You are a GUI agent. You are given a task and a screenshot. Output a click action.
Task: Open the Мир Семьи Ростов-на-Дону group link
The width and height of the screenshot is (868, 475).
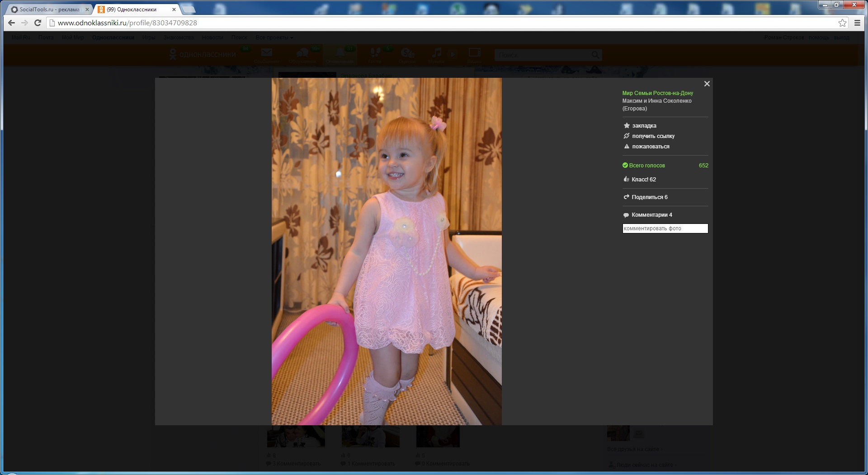coord(658,93)
